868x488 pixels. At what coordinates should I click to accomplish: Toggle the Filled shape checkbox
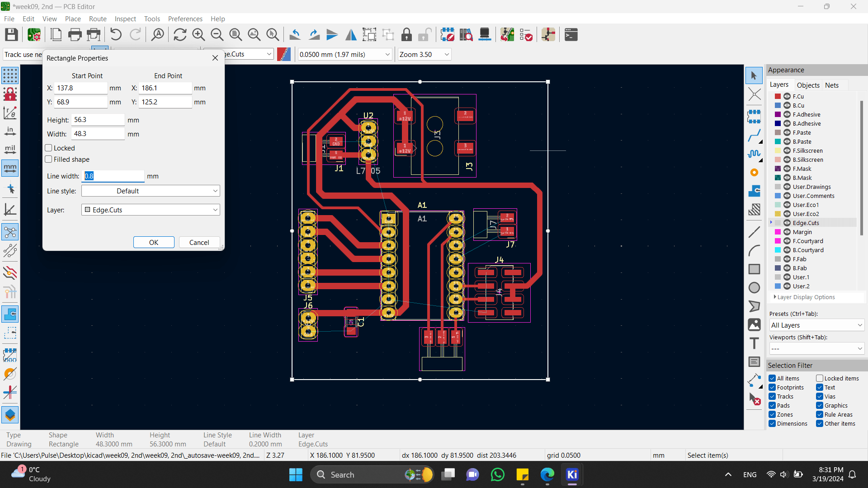pyautogui.click(x=49, y=159)
